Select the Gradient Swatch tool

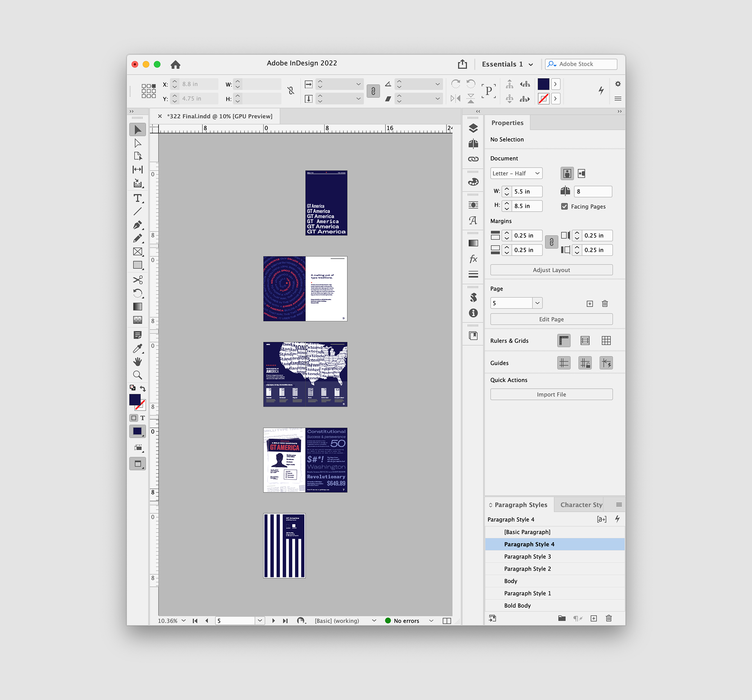pyautogui.click(x=137, y=307)
